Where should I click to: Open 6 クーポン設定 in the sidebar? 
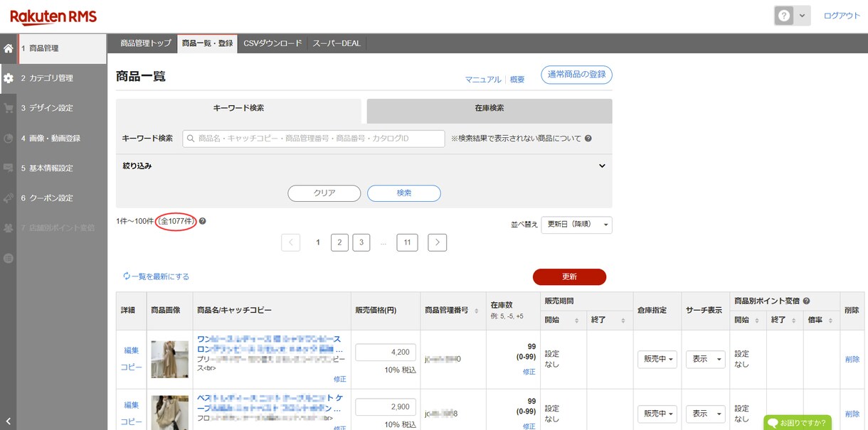click(x=62, y=198)
